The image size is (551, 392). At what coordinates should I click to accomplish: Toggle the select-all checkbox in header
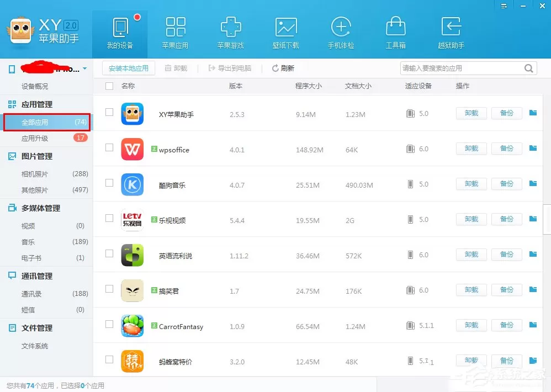(109, 86)
